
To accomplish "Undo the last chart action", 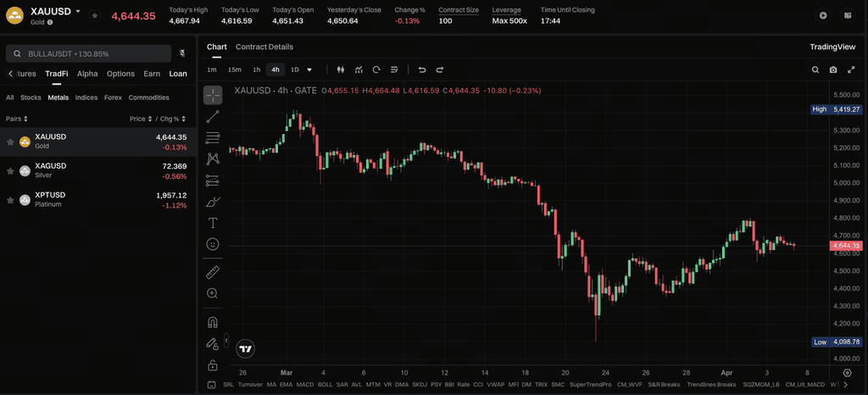I will point(422,70).
